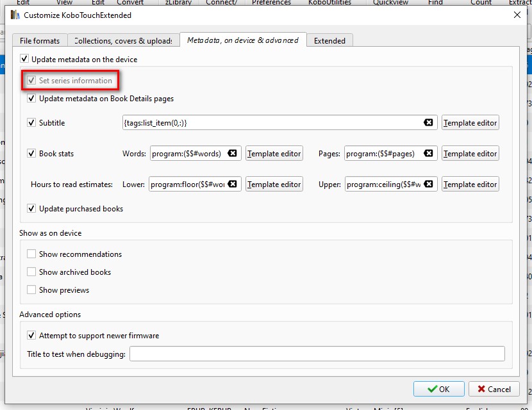Enable Show recommendations

click(31, 254)
